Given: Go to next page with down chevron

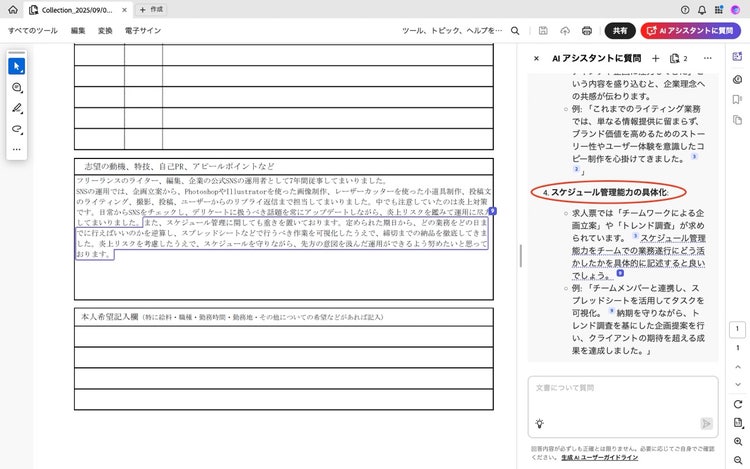Looking at the screenshot, I should click(738, 384).
